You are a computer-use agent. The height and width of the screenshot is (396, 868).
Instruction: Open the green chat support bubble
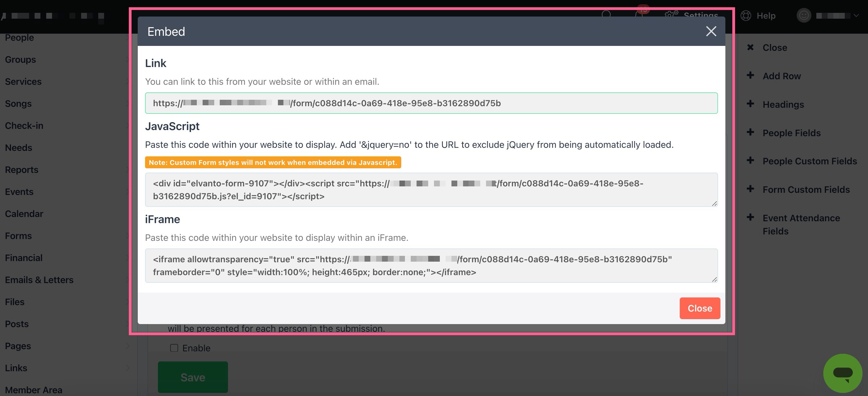[x=843, y=373]
